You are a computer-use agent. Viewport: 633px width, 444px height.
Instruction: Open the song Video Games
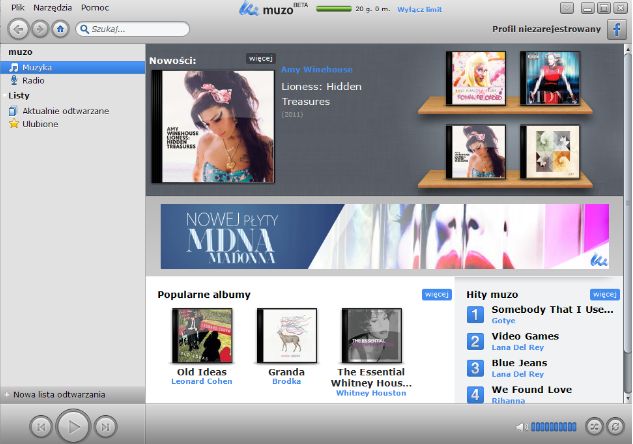pos(525,336)
